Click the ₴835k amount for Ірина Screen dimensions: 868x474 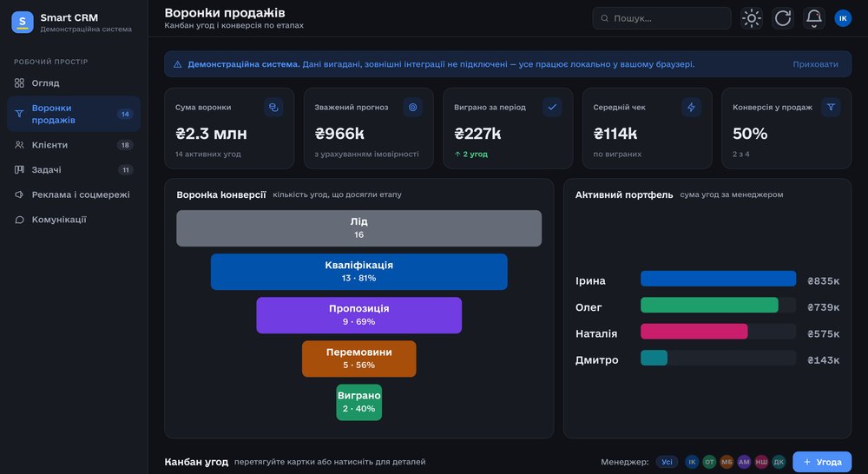(x=823, y=281)
